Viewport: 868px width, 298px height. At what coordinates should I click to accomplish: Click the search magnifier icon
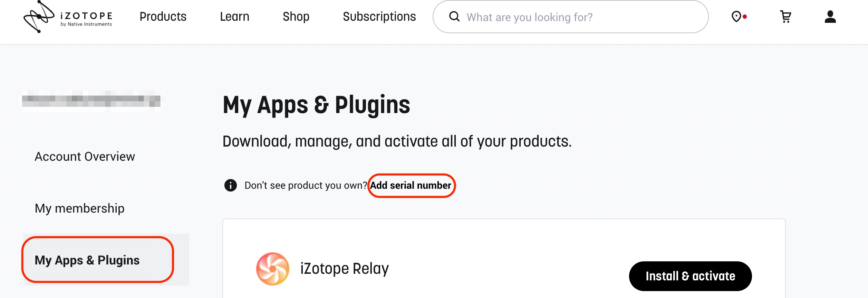click(454, 17)
